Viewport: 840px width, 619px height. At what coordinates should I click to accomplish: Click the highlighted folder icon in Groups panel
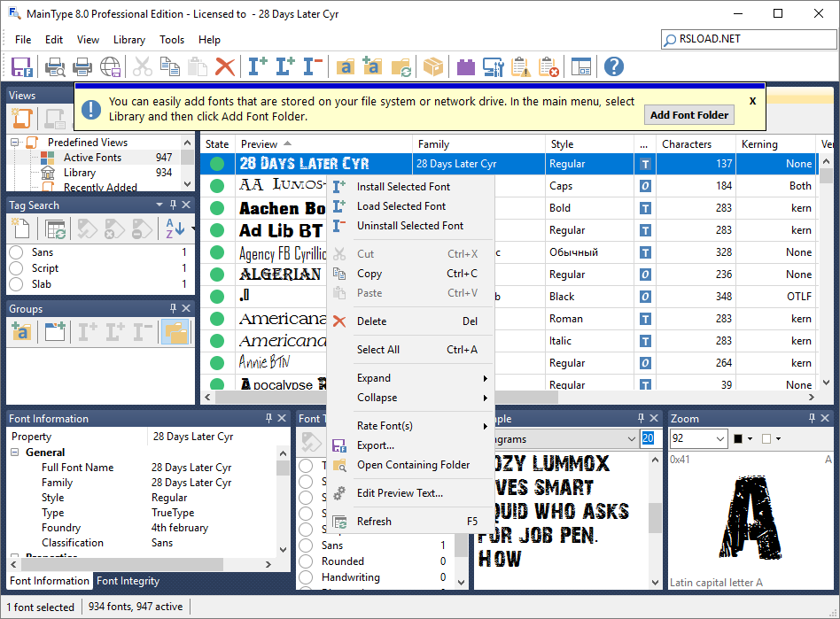tap(175, 332)
